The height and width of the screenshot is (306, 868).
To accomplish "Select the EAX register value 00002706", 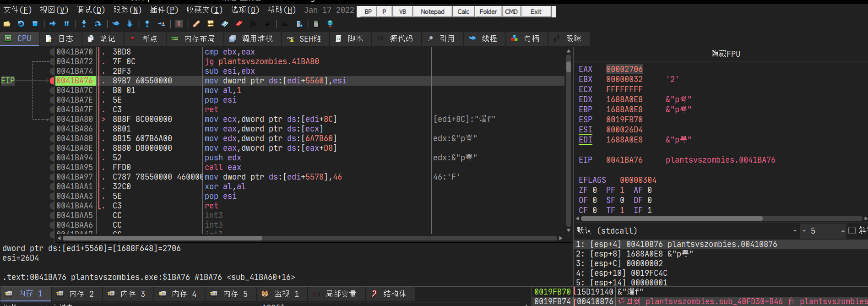I will click(624, 69).
